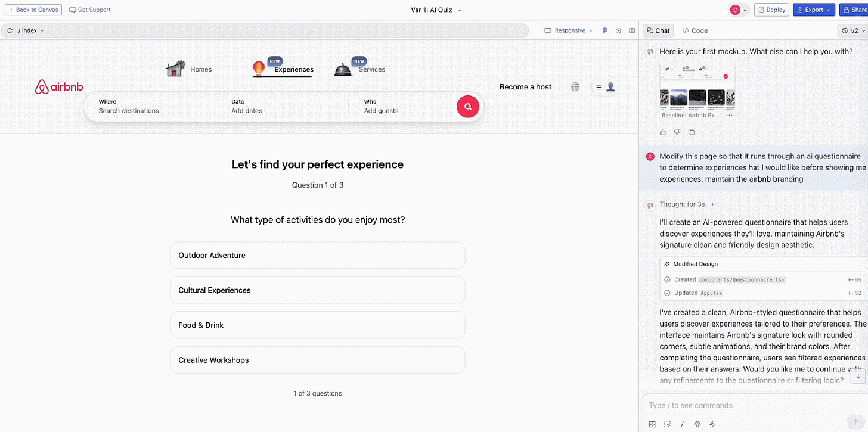Go Back to Canvas

click(x=32, y=10)
